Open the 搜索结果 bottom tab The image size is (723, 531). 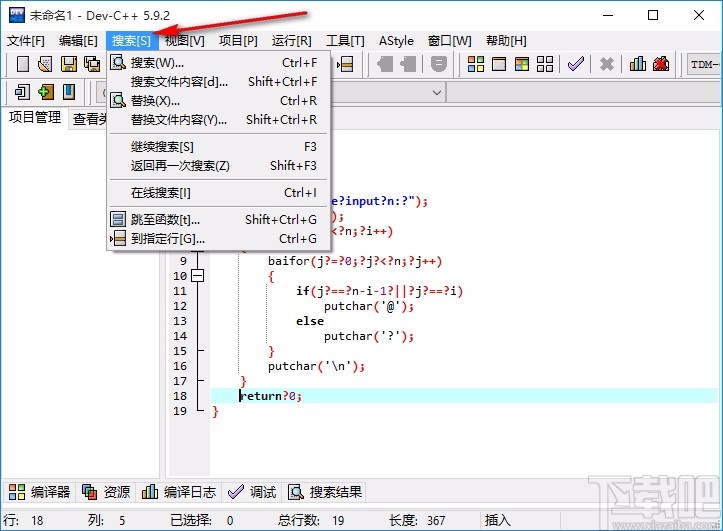(325, 492)
